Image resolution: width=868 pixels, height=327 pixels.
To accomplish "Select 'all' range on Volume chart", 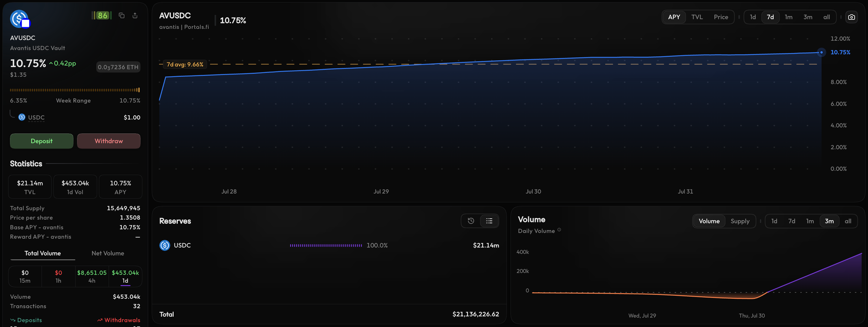I will pos(848,221).
